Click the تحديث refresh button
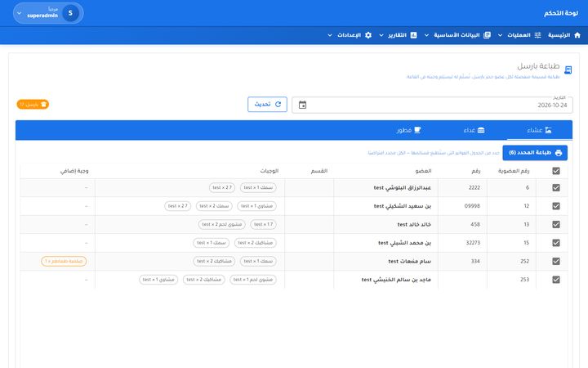The image size is (588, 368). tap(267, 105)
